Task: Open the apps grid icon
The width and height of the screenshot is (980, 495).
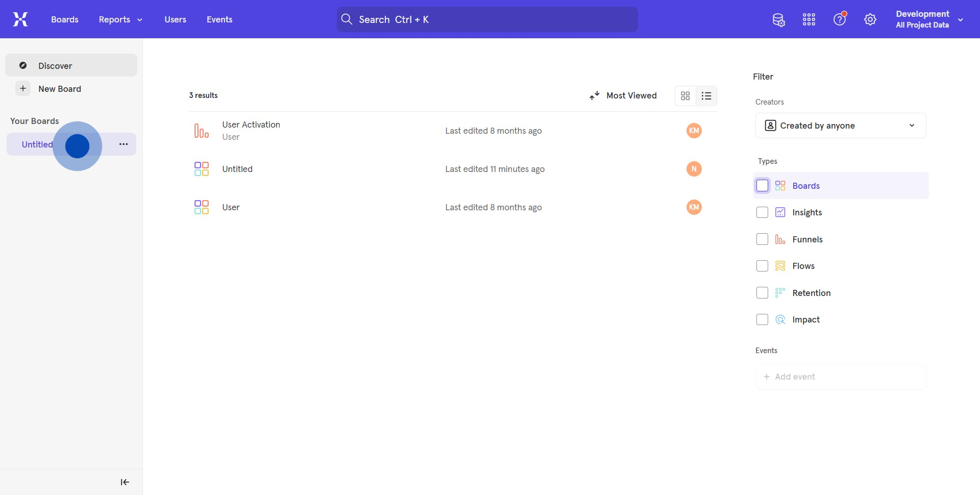Action: click(809, 20)
